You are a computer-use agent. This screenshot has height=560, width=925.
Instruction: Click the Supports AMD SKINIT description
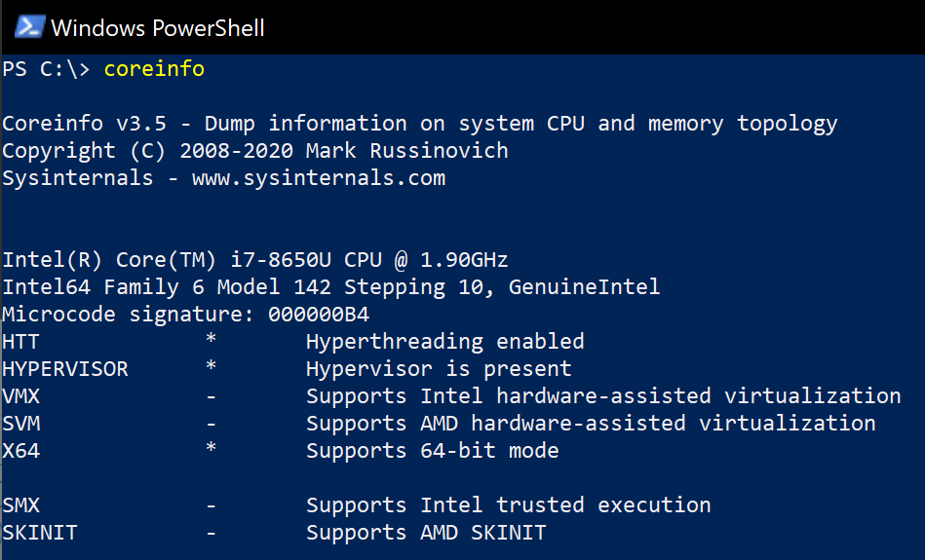(x=426, y=533)
